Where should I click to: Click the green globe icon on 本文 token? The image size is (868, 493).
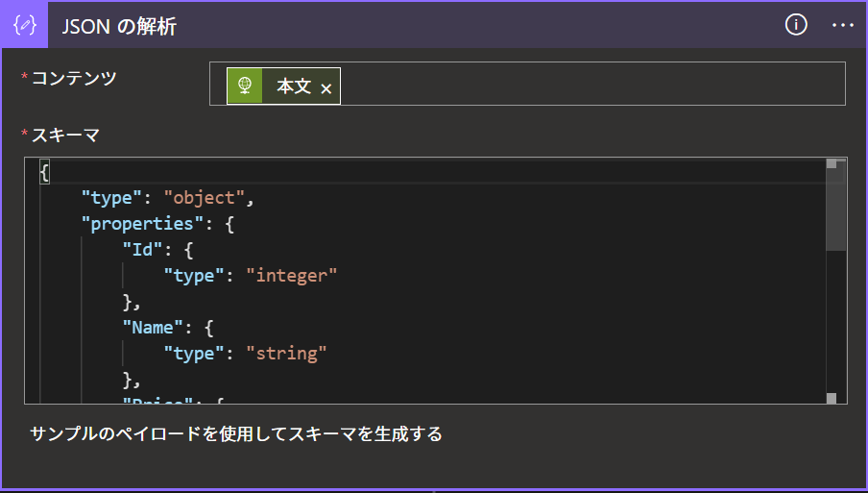245,86
